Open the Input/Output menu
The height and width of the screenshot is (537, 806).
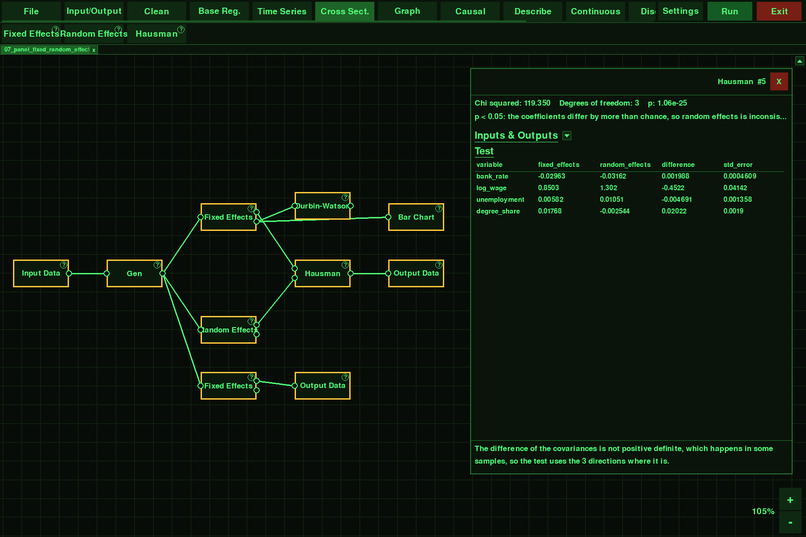(94, 11)
